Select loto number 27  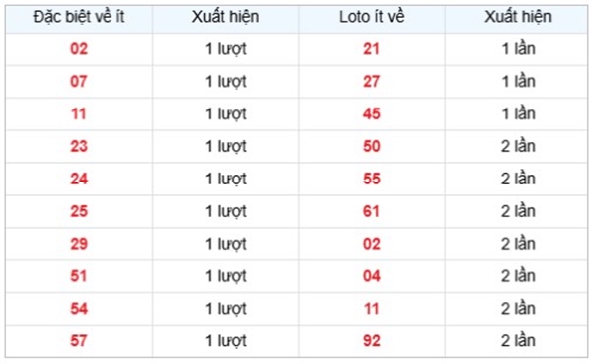pyautogui.click(x=372, y=82)
